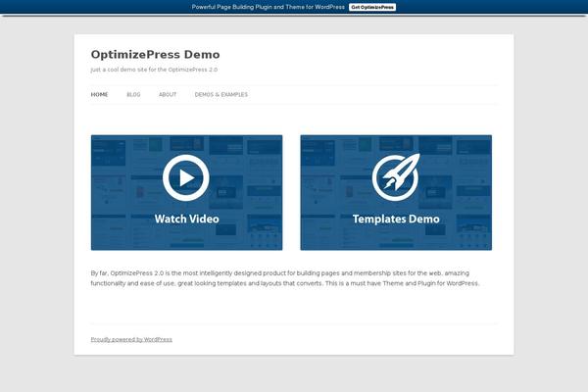Open the About page menu item
The height and width of the screenshot is (392, 588).
pyautogui.click(x=168, y=94)
